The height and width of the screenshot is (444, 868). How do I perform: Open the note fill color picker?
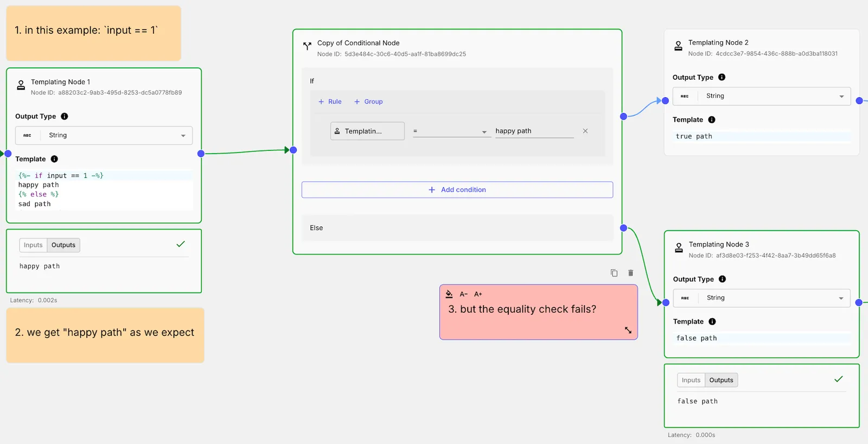click(449, 294)
